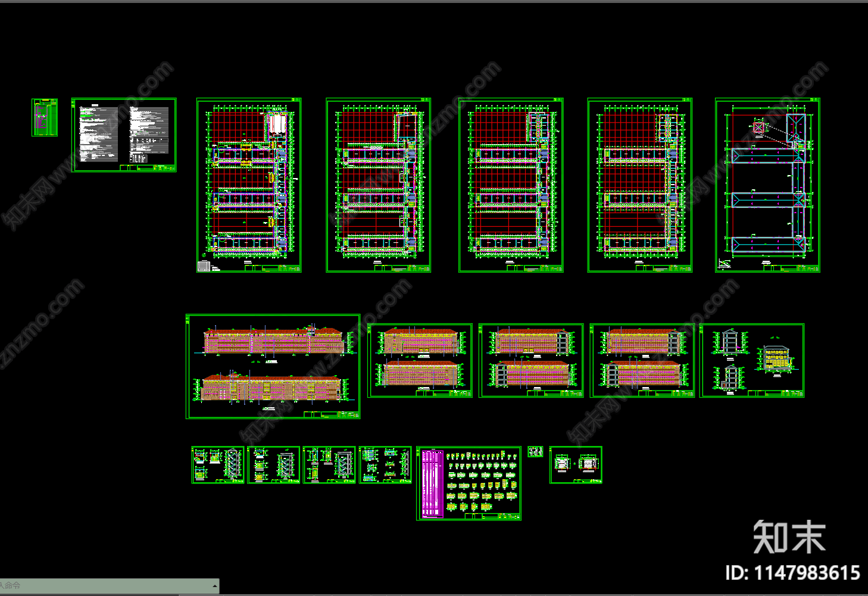Expand the command history arrow
The height and width of the screenshot is (596, 868).
214,586
